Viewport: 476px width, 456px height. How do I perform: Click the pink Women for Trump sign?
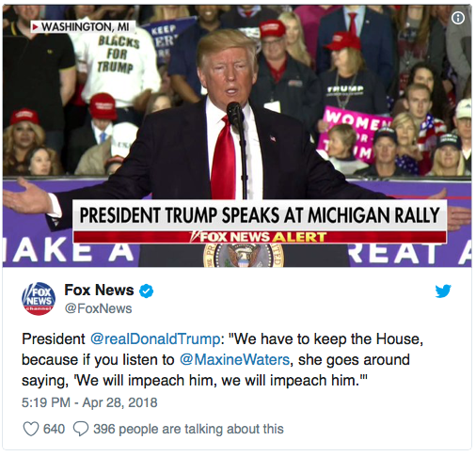pos(353,134)
